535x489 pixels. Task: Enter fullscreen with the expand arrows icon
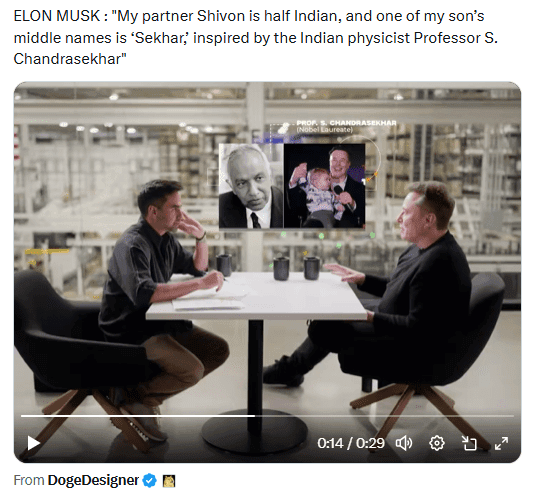point(502,443)
